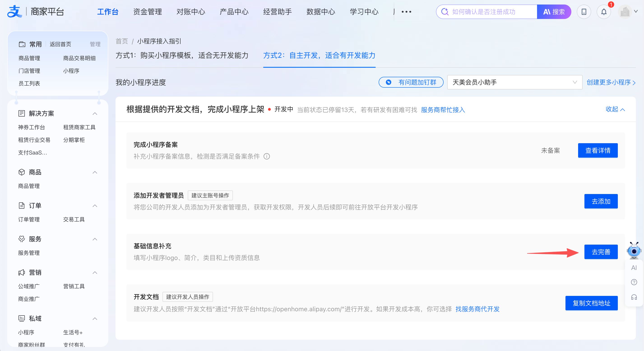Open 创建更多小程序 link
The height and width of the screenshot is (351, 644).
611,82
